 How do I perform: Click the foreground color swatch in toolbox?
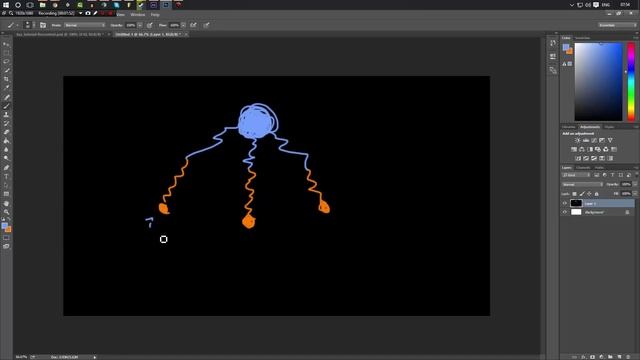click(x=4, y=226)
